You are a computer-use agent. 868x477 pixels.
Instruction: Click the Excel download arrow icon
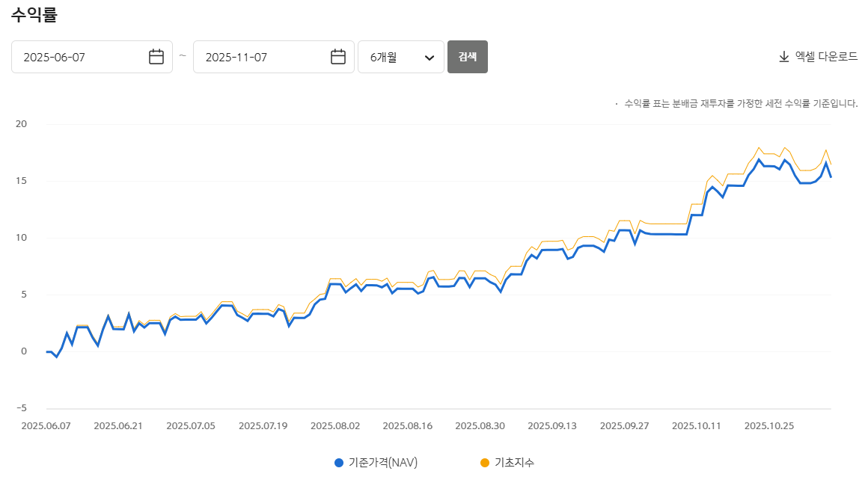[784, 57]
